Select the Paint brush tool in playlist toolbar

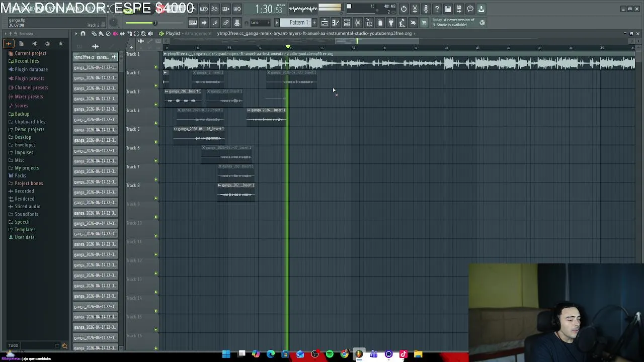101,34
